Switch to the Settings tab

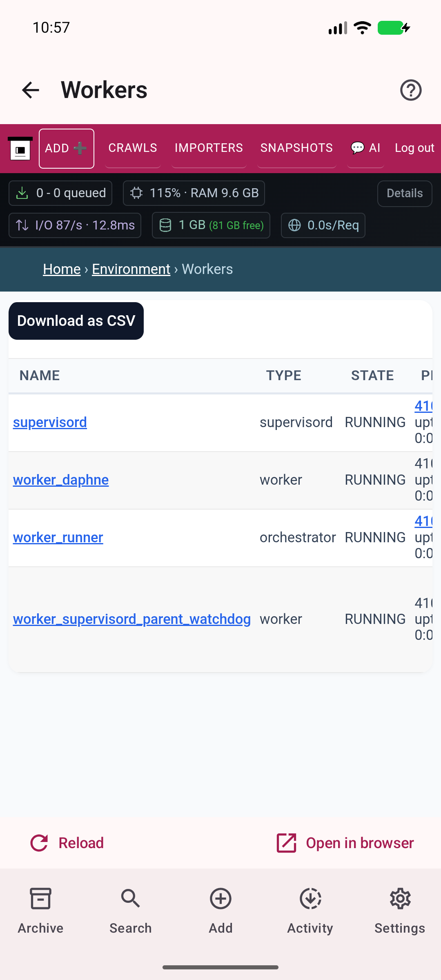(400, 911)
